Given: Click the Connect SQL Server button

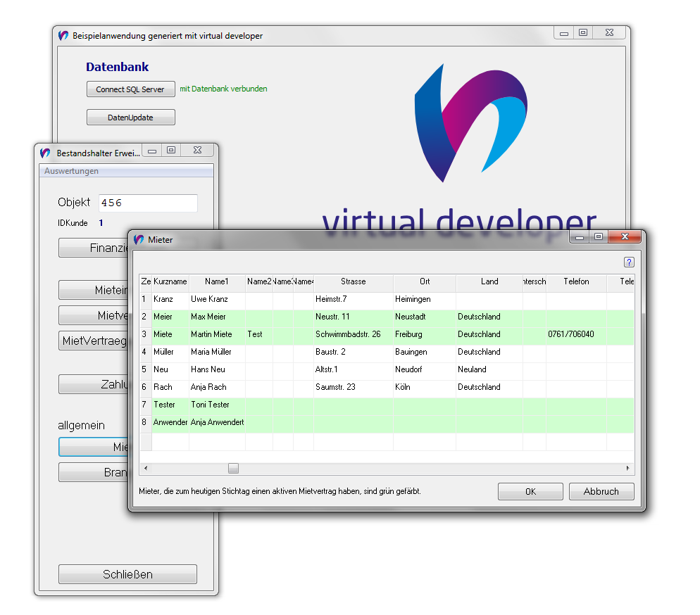Looking at the screenshot, I should coord(130,89).
